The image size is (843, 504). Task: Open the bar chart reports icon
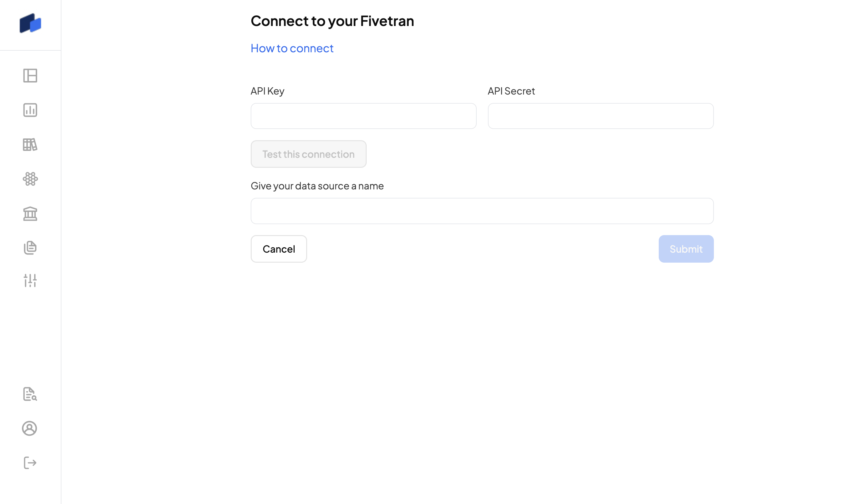(30, 110)
